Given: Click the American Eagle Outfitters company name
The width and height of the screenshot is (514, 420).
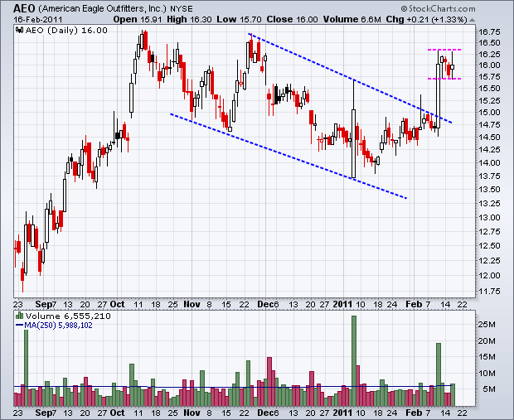Looking at the screenshot, I should tap(102, 8).
